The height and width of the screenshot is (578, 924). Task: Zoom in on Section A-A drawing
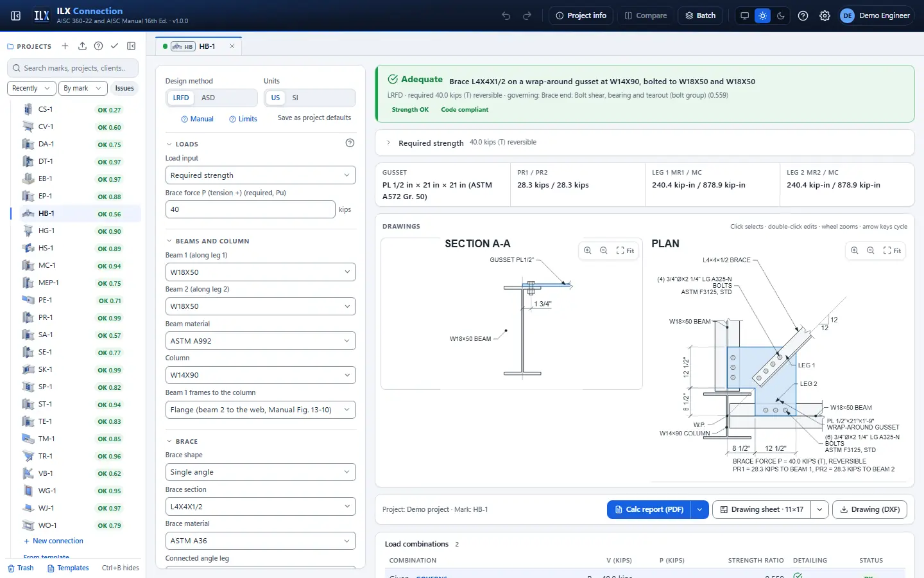click(588, 250)
